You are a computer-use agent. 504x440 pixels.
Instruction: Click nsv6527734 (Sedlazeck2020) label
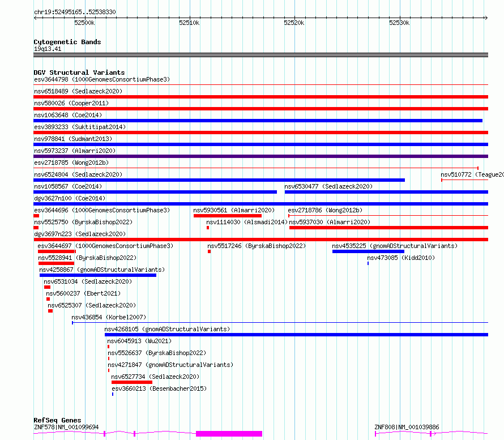(x=155, y=377)
